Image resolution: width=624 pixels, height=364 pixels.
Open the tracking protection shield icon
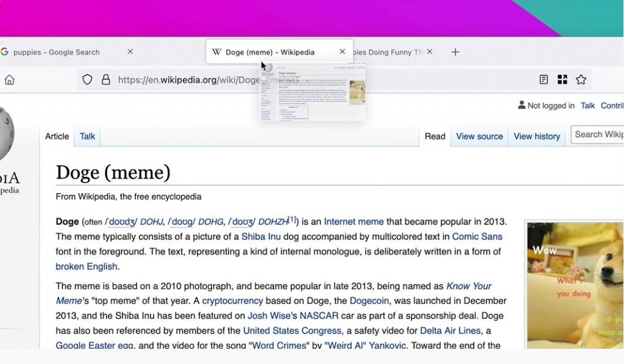tap(87, 80)
